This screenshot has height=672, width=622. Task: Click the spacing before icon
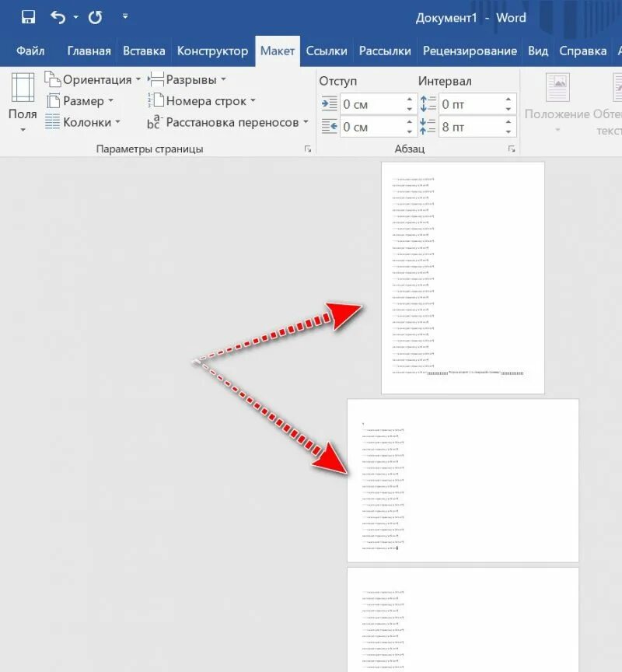[428, 104]
